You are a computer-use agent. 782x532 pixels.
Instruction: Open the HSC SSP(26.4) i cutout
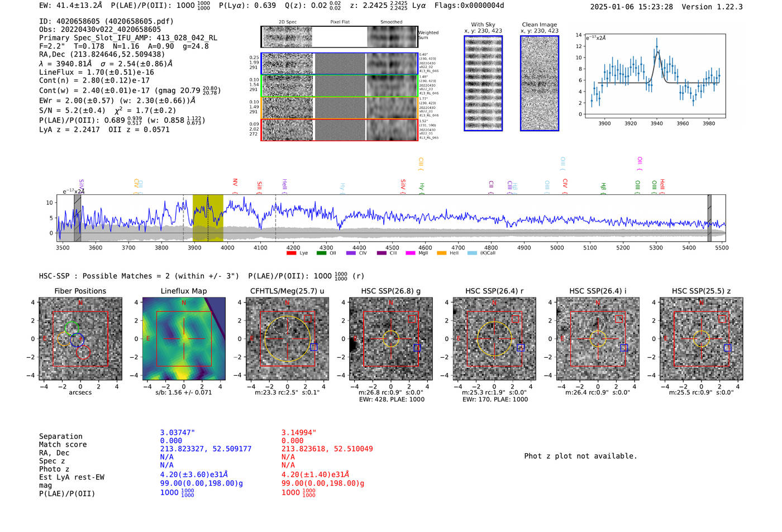point(598,339)
